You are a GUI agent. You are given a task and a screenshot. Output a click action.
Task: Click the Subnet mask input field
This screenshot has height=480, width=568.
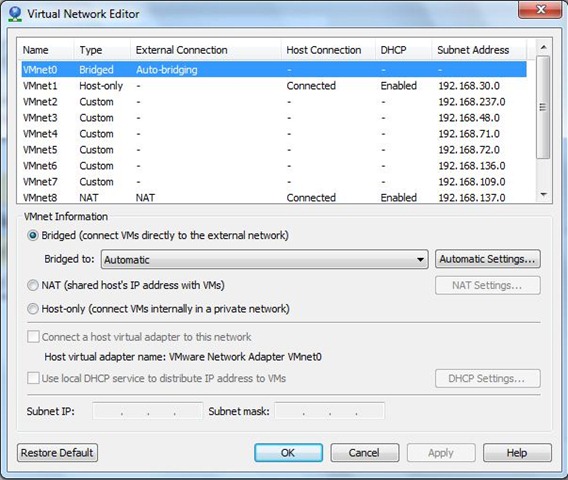329,411
